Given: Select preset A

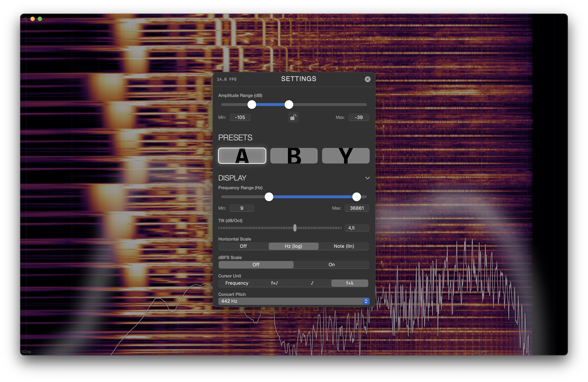Looking at the screenshot, I should point(242,156).
